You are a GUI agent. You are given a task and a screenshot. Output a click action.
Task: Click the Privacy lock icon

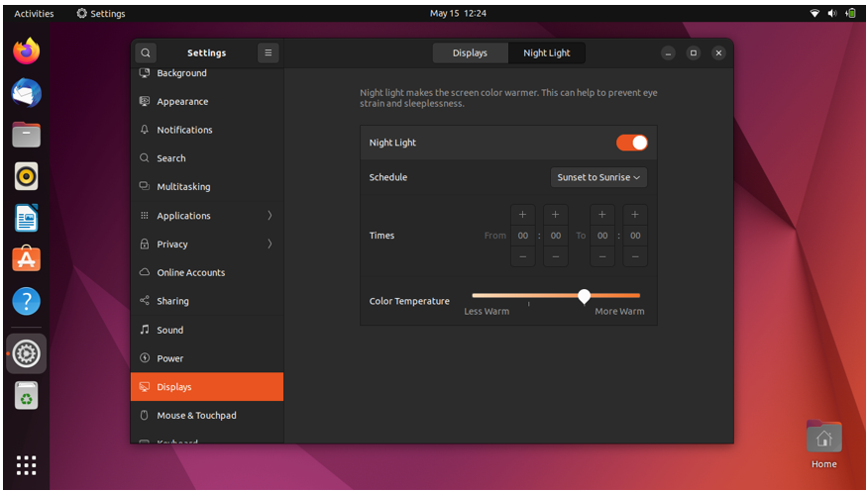145,244
